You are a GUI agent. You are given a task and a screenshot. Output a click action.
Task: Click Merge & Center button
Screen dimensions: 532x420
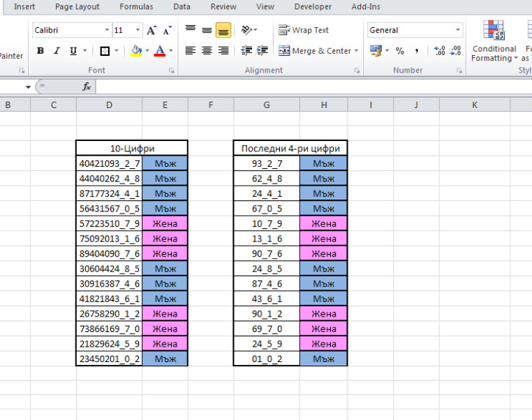coord(314,51)
